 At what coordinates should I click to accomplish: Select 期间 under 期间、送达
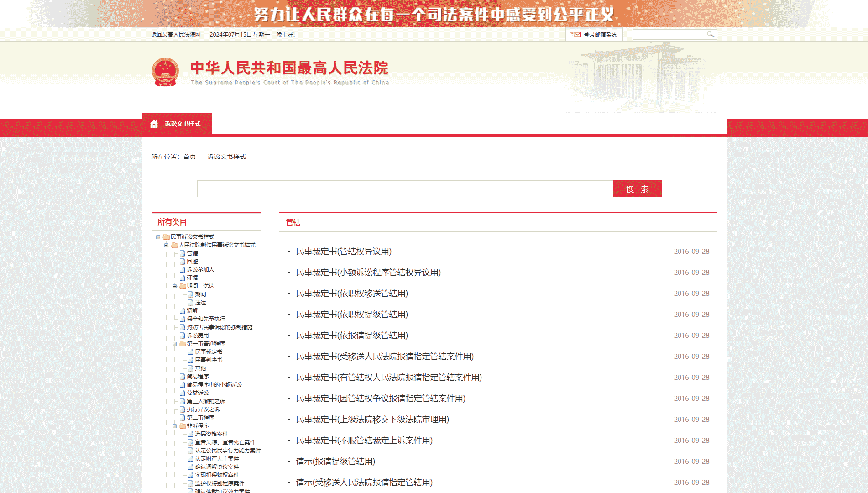click(200, 294)
